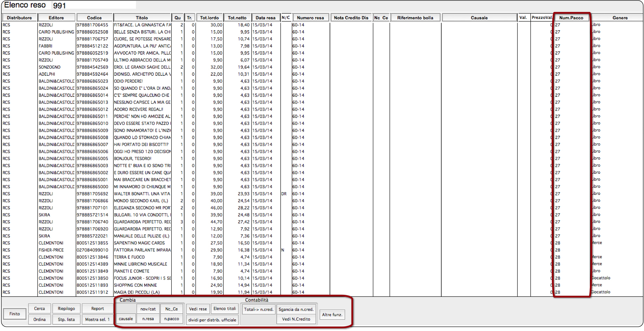Open Altre funz. button
Viewport: 644px width, 331px height.
tap(332, 315)
